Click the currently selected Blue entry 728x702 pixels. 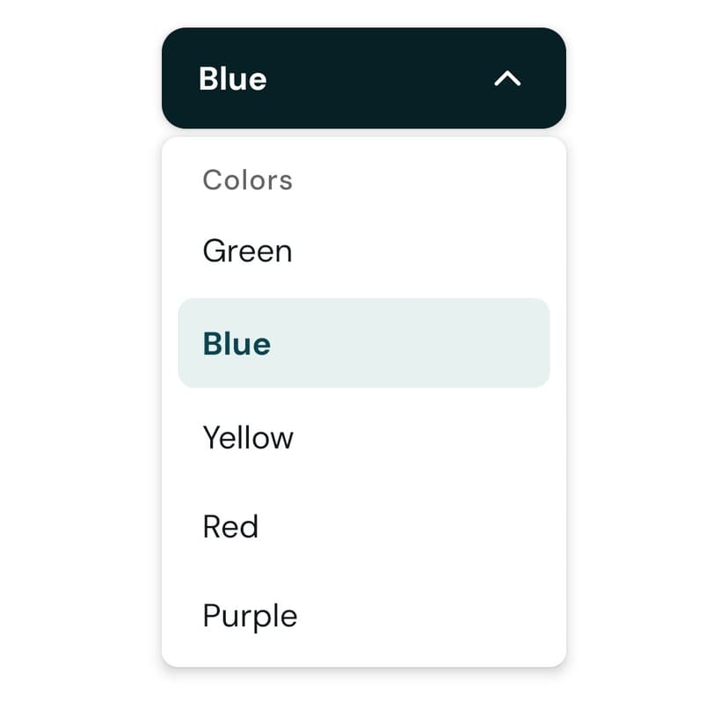click(236, 343)
